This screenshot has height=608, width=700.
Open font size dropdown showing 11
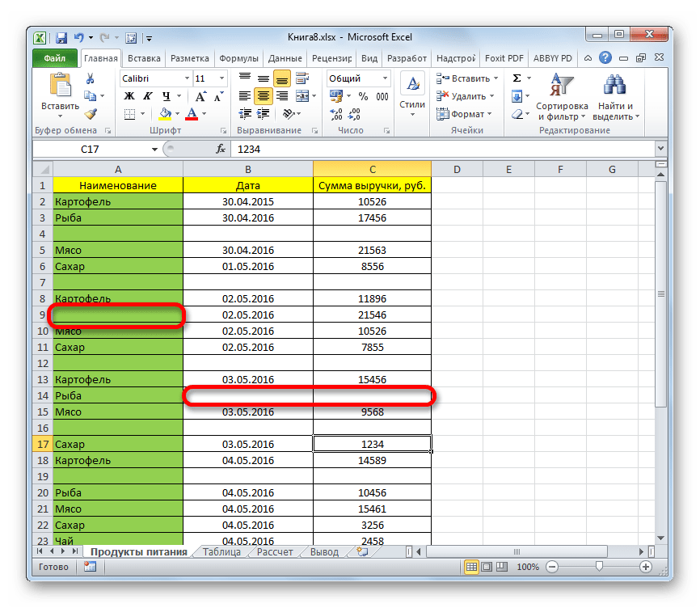(221, 78)
